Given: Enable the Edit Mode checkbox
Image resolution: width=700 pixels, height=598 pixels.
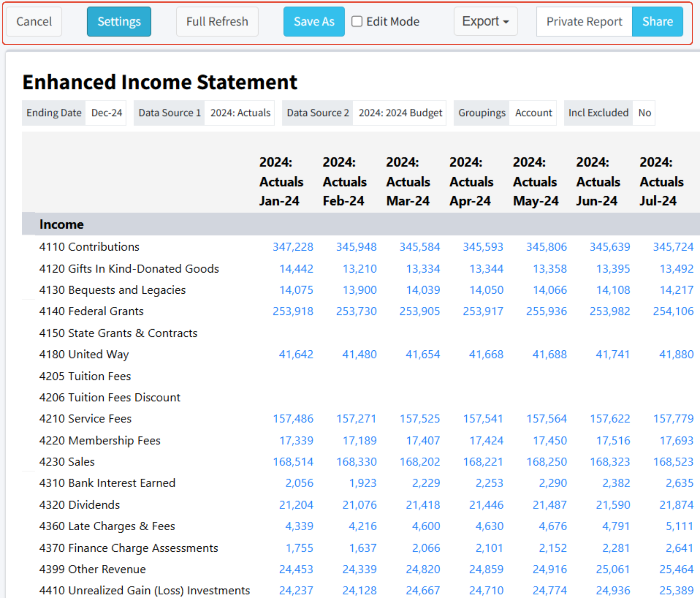Looking at the screenshot, I should tap(357, 22).
